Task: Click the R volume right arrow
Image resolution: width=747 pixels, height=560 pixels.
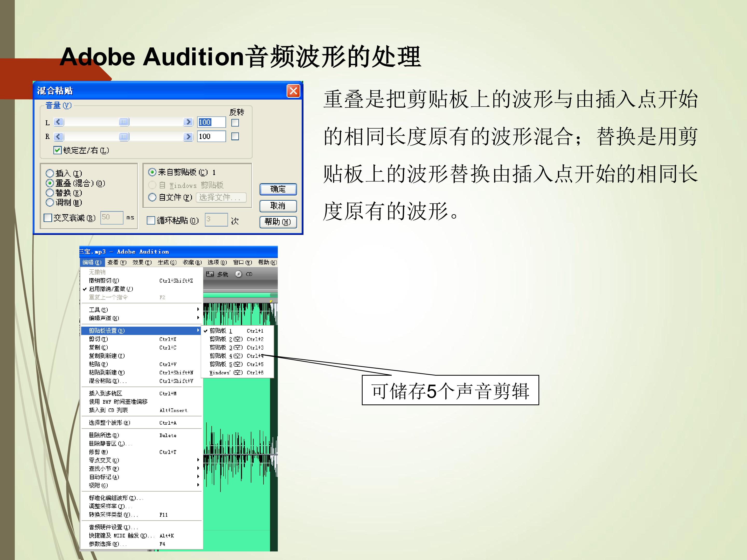Action: pyautogui.click(x=188, y=136)
